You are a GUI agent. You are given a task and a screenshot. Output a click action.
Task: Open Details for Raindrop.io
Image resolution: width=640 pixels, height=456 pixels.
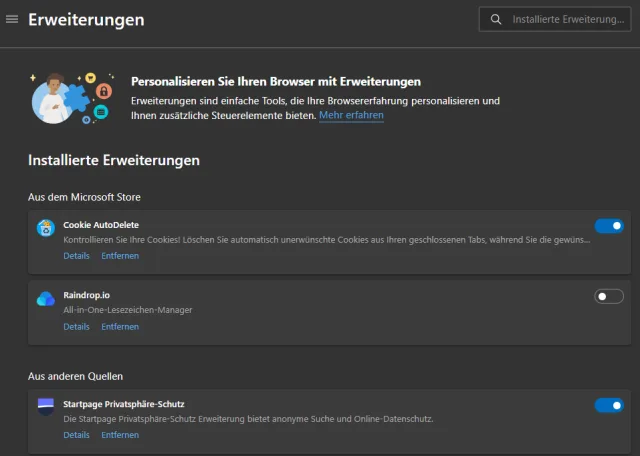point(76,327)
